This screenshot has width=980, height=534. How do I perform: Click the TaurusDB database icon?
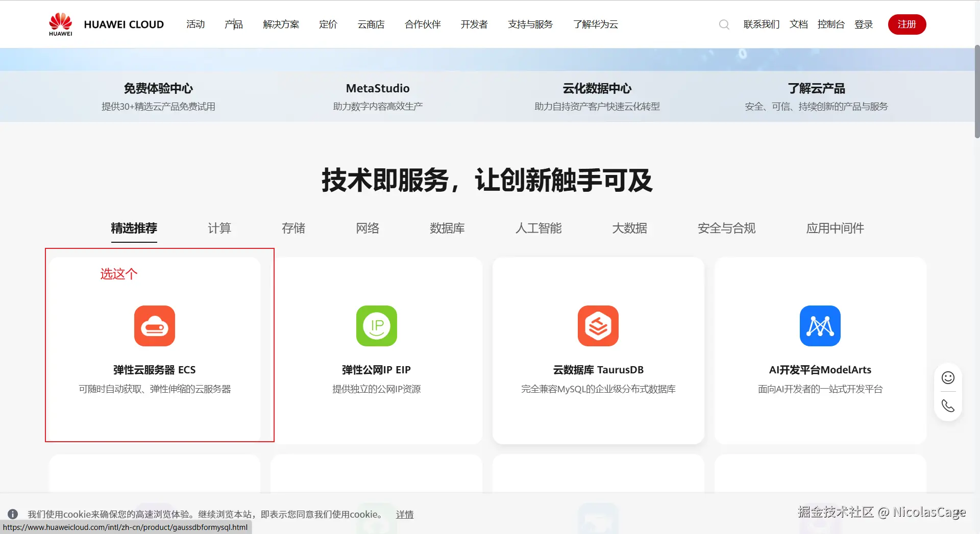click(598, 326)
